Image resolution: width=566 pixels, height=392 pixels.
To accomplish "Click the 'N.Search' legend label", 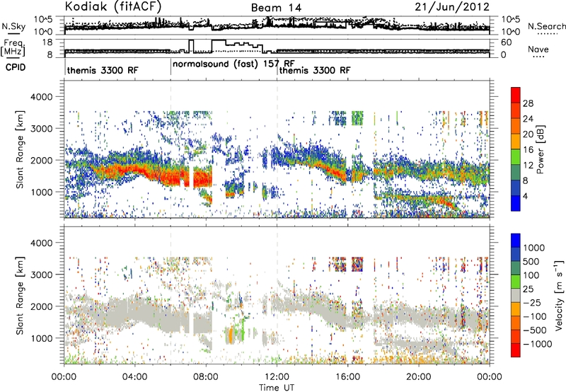I will (x=547, y=26).
